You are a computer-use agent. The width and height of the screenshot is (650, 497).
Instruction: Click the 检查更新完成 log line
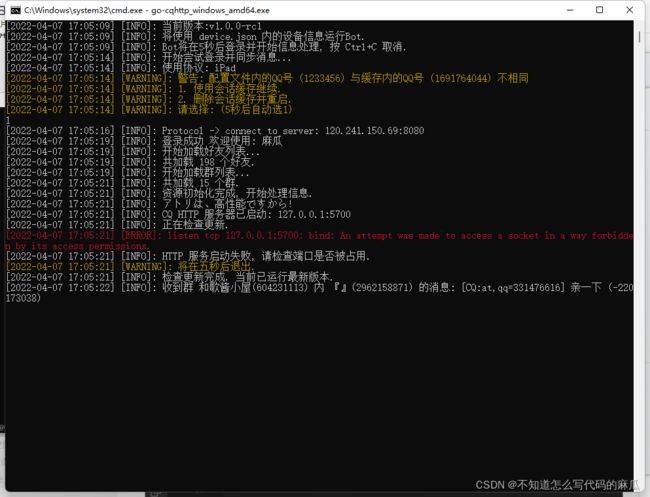pyautogui.click(x=170, y=277)
